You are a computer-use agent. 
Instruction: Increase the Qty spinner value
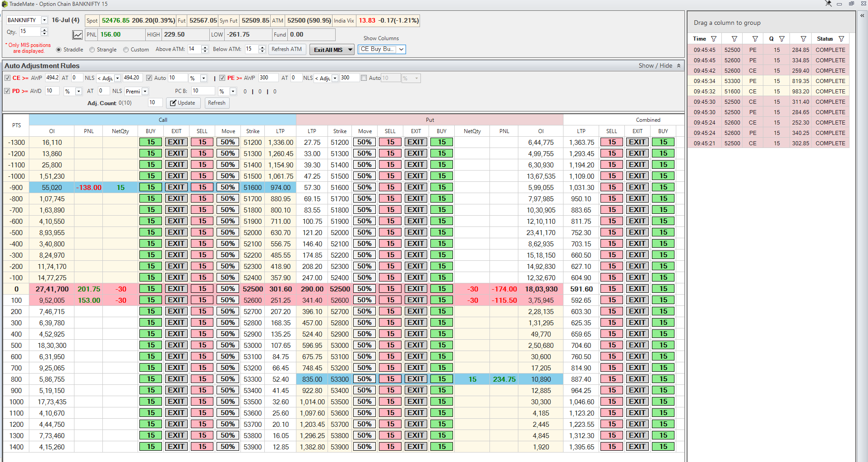click(x=44, y=30)
